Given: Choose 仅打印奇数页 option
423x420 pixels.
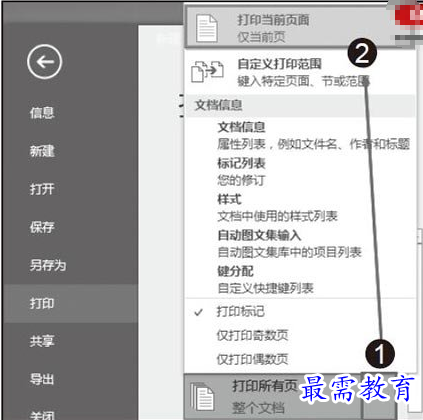Looking at the screenshot, I should [x=300, y=335].
